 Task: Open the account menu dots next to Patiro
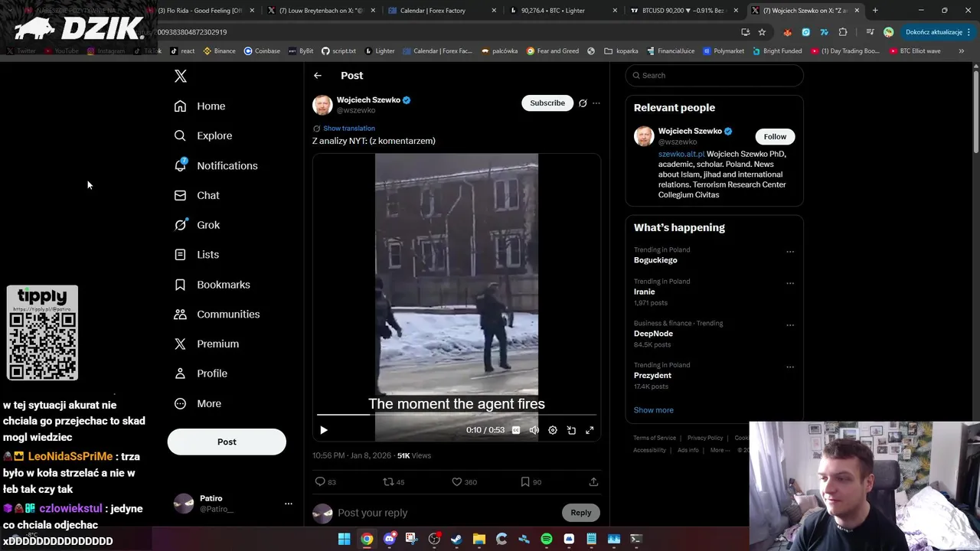click(289, 504)
